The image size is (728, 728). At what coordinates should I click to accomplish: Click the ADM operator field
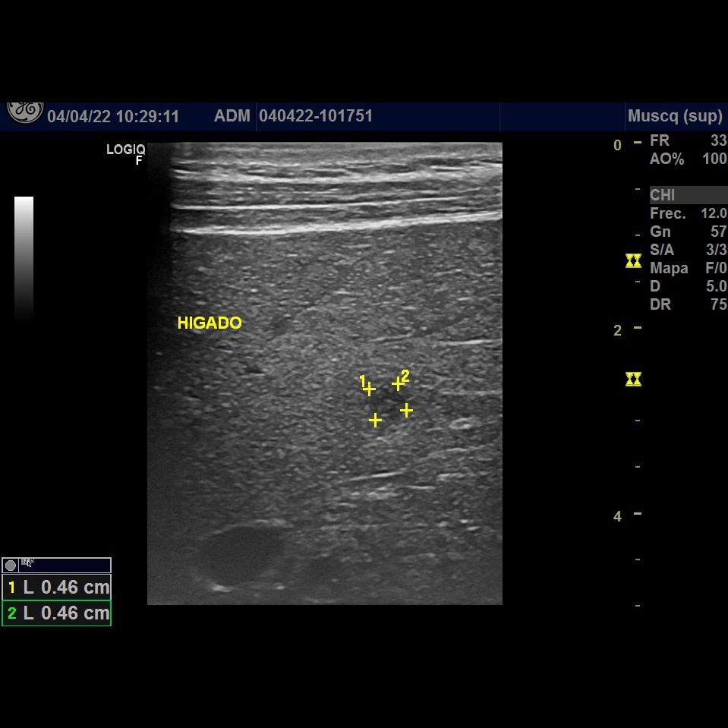pyautogui.click(x=232, y=116)
